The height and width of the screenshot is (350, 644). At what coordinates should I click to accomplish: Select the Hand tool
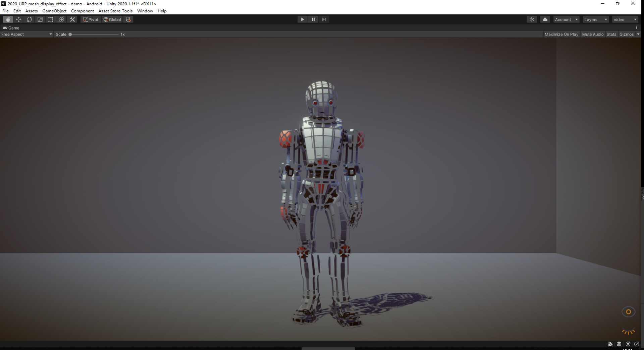click(7, 19)
